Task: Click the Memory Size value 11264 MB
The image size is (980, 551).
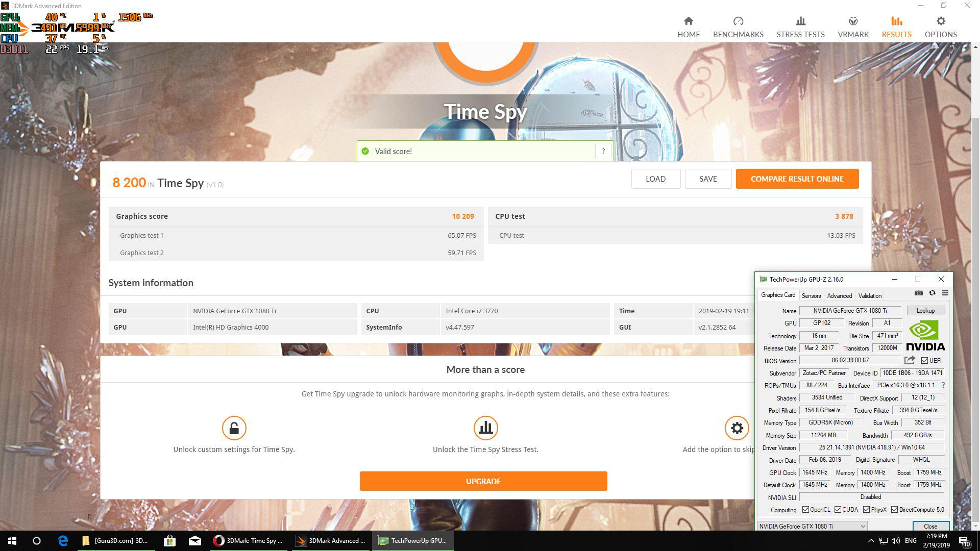Action: click(x=823, y=435)
